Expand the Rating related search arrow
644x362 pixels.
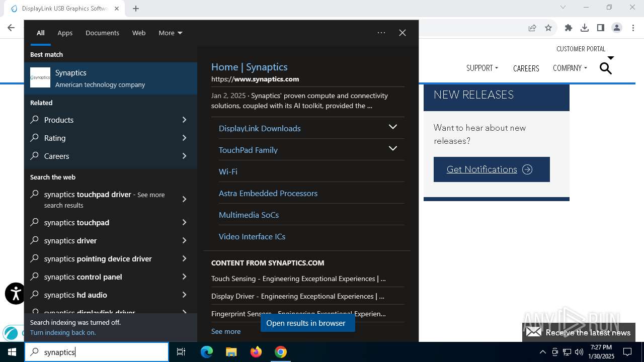[184, 138]
